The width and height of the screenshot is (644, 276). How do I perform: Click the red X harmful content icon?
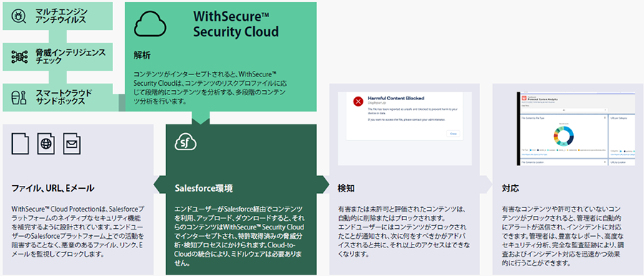[x=358, y=102]
